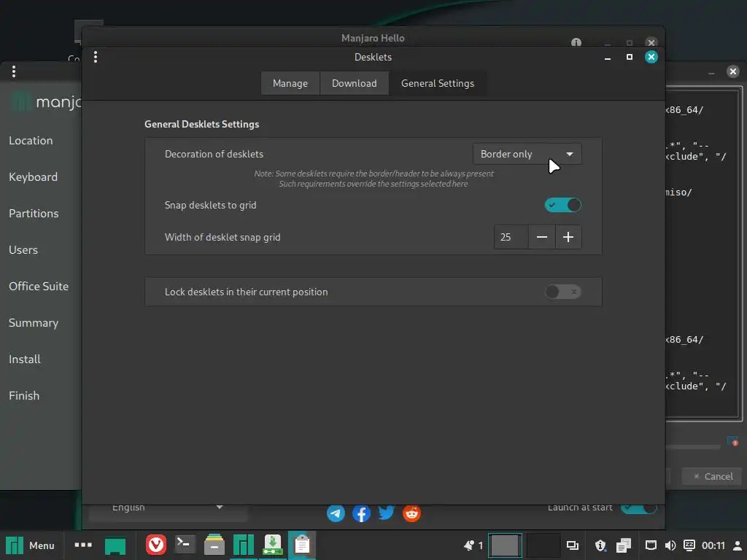
Task: Click the Cancel button in installer
Action: tap(712, 476)
